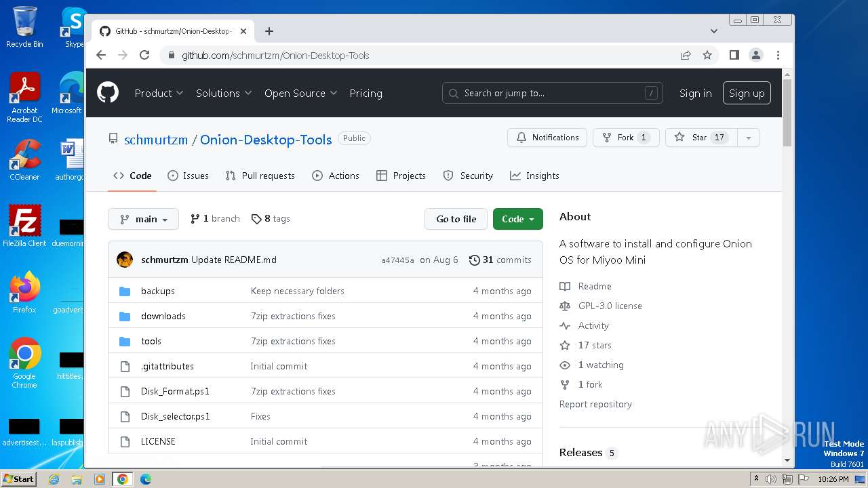Viewport: 868px width, 488px height.
Task: Click the Sign in link
Action: [x=695, y=93]
